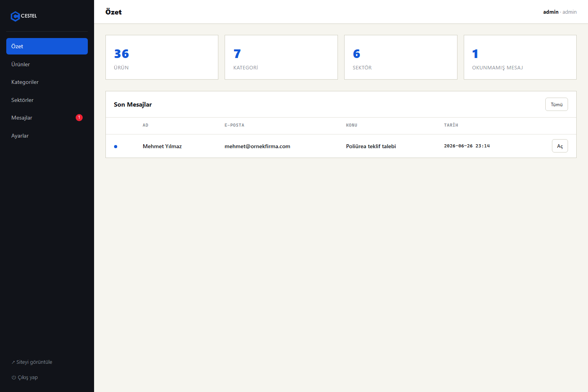This screenshot has width=588, height=392.
Task: Open the Sektörler section
Action: (47, 100)
